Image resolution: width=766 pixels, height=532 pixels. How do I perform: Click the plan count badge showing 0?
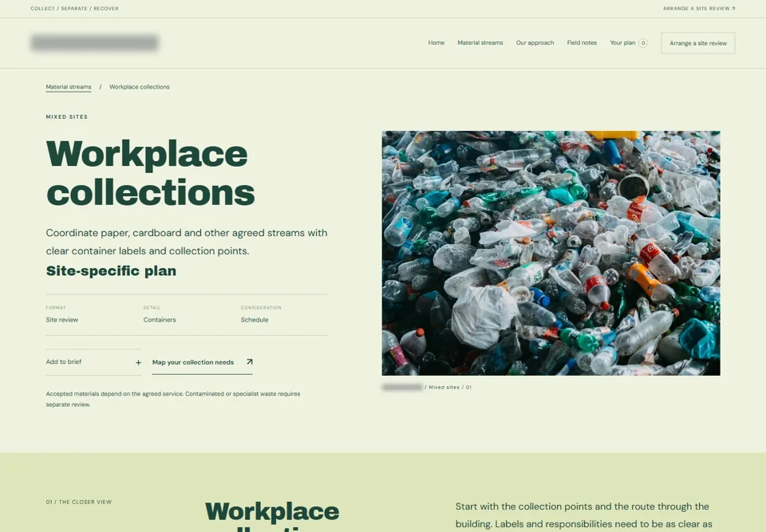pyautogui.click(x=643, y=43)
